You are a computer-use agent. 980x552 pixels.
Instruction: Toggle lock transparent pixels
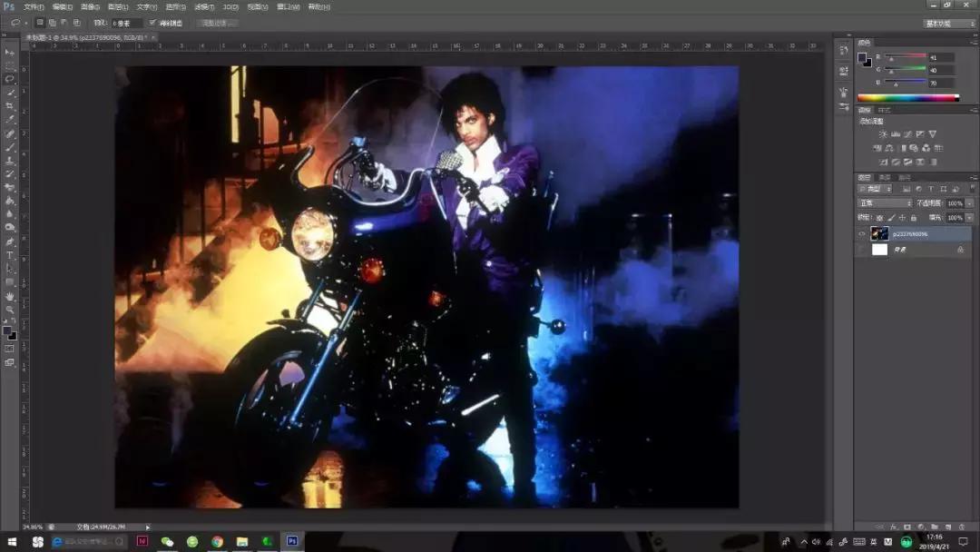(x=880, y=218)
